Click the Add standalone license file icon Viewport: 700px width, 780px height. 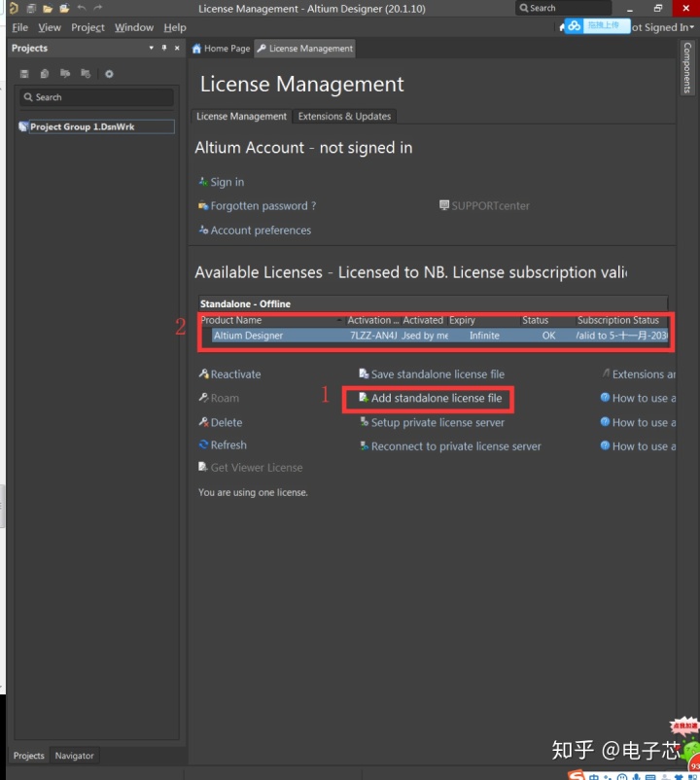[x=364, y=398]
